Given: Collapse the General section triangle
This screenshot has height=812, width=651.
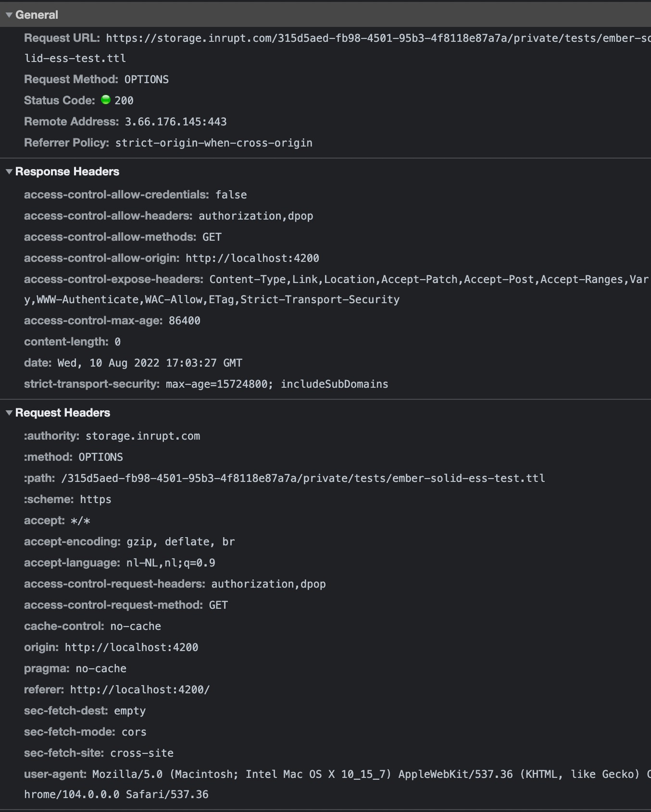Looking at the screenshot, I should pyautogui.click(x=9, y=15).
